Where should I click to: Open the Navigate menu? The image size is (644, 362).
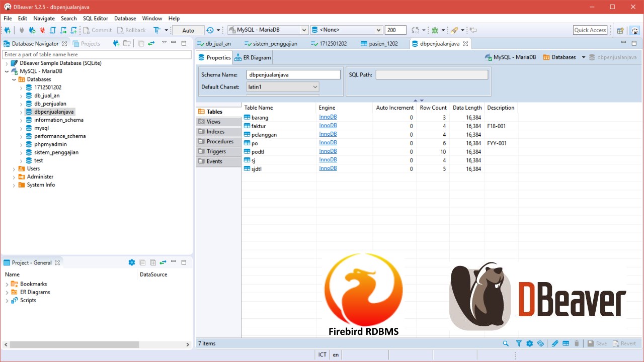(x=44, y=18)
